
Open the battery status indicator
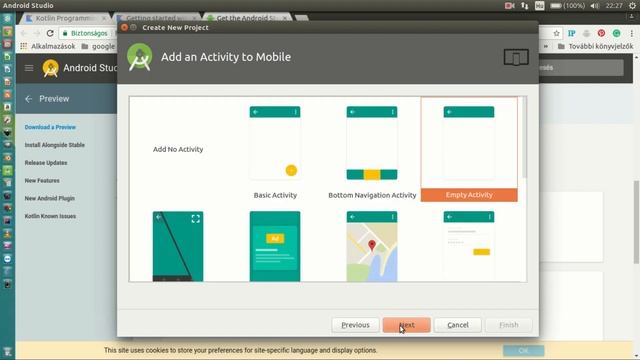(x=567, y=6)
